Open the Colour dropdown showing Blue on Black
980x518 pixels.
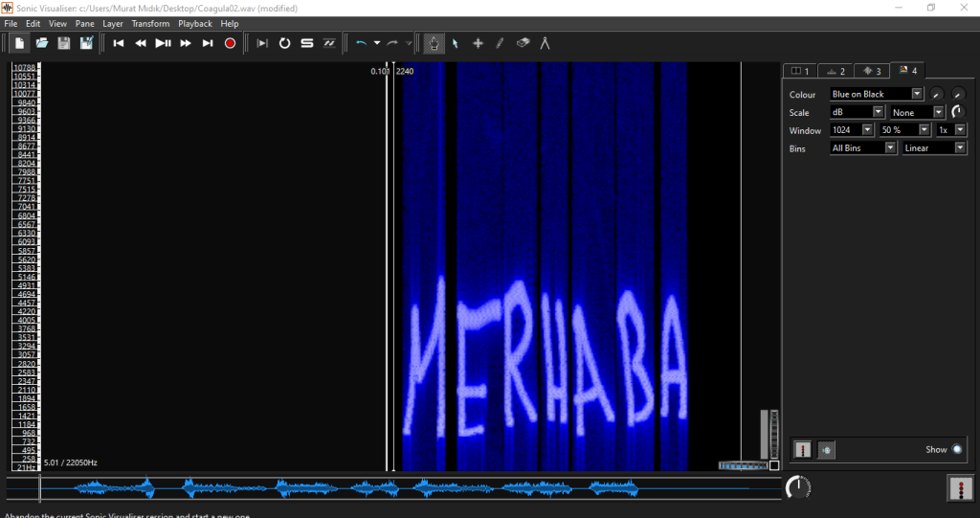point(877,94)
